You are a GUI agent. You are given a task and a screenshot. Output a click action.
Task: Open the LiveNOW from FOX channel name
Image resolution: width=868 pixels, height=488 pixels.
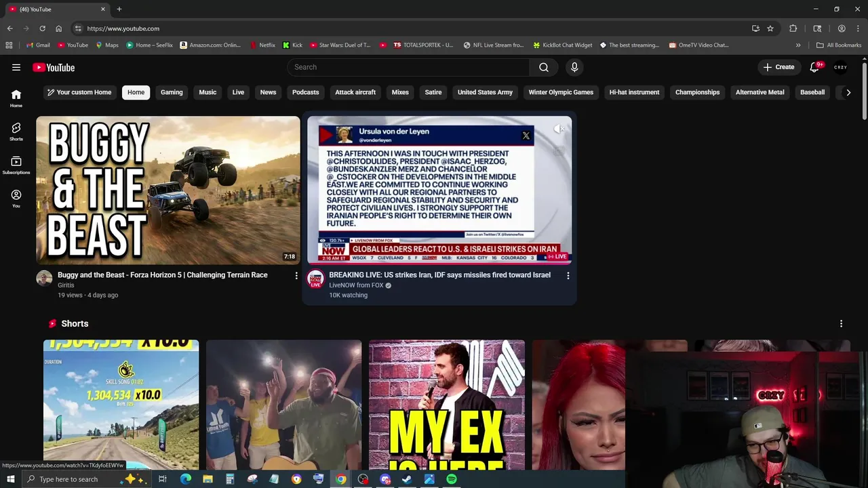click(x=356, y=285)
